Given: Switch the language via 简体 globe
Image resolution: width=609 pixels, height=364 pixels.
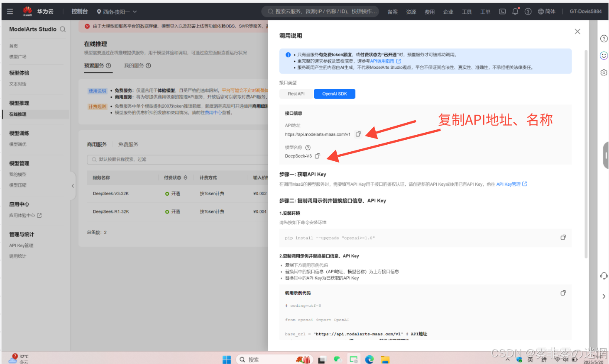Looking at the screenshot, I should pyautogui.click(x=547, y=12).
